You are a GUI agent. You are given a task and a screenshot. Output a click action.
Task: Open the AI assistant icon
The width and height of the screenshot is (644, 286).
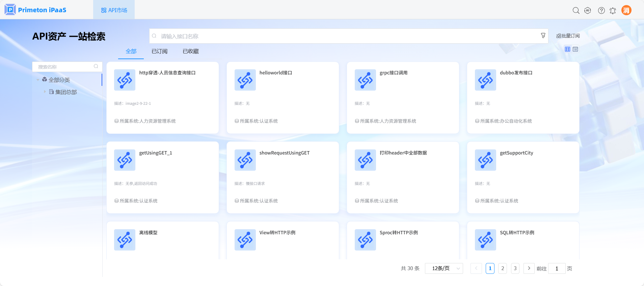point(588,10)
